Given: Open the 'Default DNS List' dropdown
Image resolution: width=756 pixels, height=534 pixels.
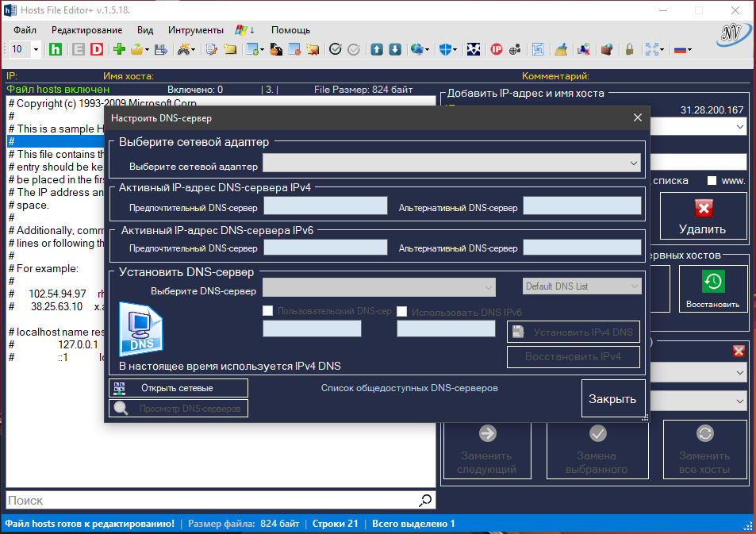Looking at the screenshot, I should point(582,286).
